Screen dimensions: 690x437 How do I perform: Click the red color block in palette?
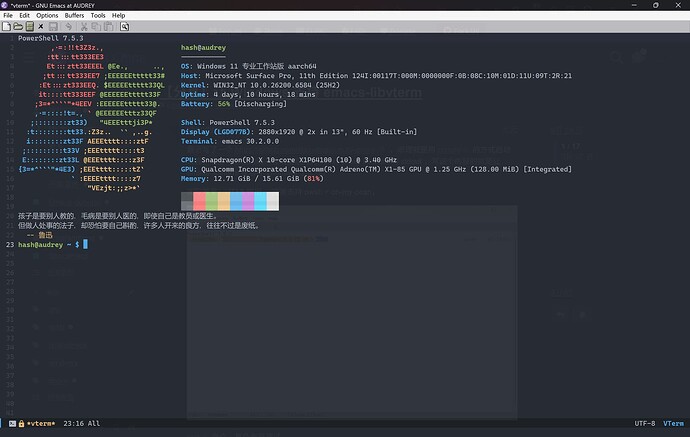point(199,202)
